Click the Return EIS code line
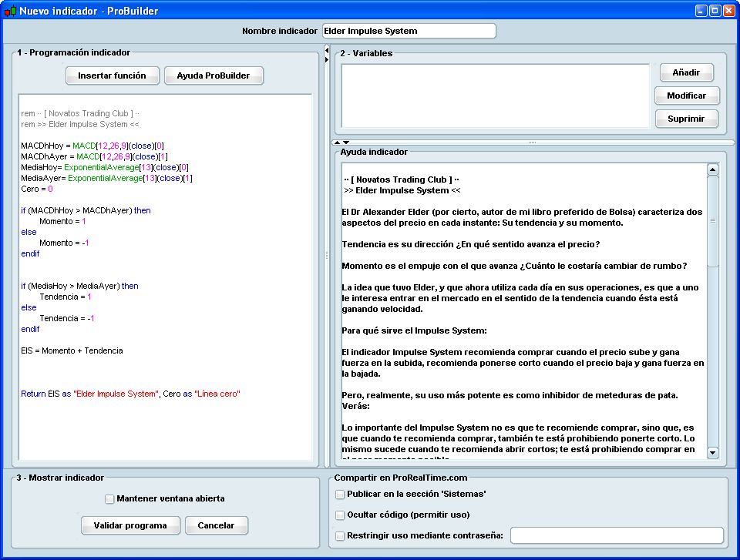 click(131, 394)
